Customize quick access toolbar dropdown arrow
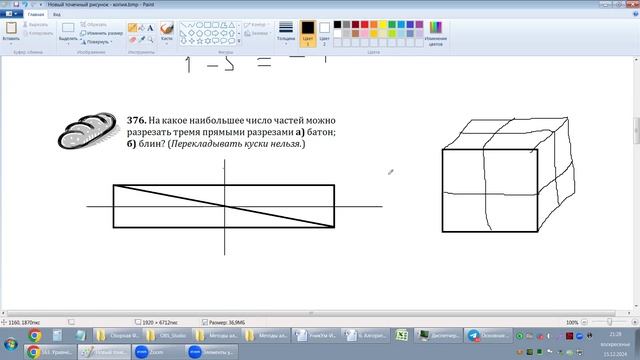Screen dimensions: 640x360 click(41, 4)
